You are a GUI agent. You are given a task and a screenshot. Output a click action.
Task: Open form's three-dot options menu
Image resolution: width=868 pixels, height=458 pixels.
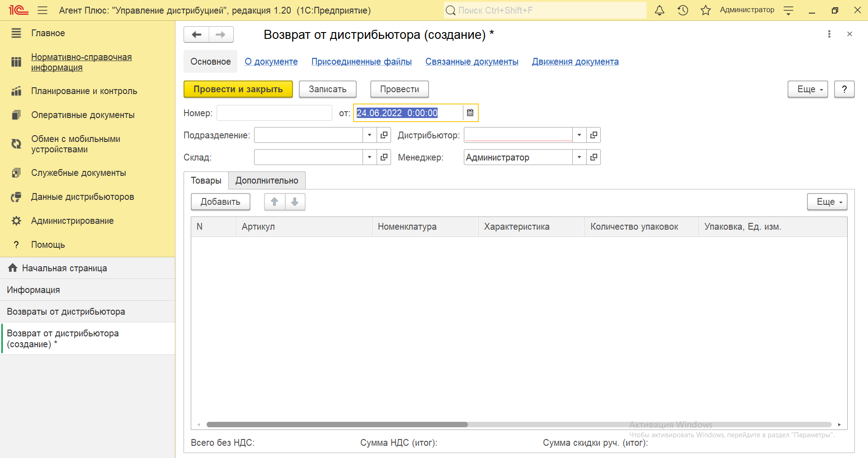[829, 34]
